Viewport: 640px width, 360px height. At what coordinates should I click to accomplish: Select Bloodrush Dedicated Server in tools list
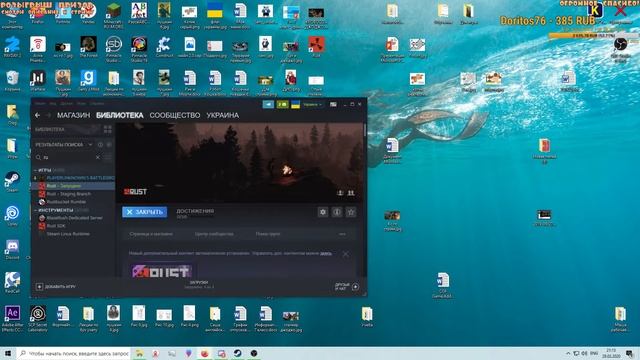pyautogui.click(x=74, y=218)
